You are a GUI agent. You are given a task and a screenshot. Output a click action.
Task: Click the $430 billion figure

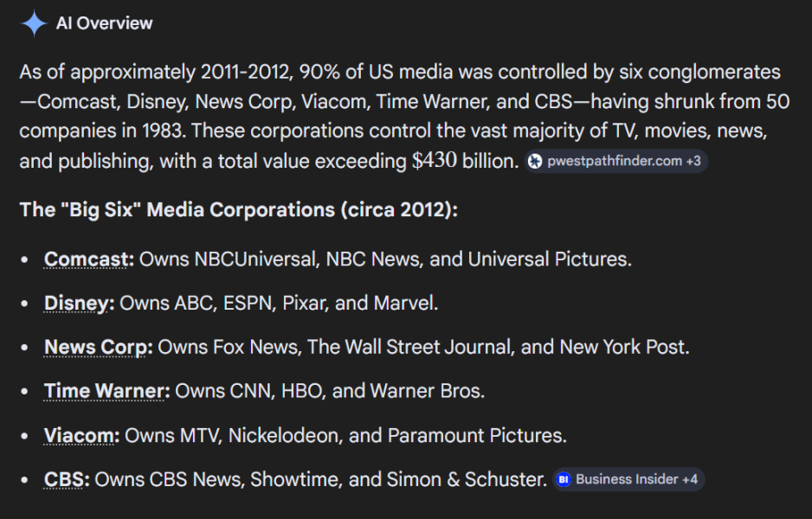click(465, 161)
